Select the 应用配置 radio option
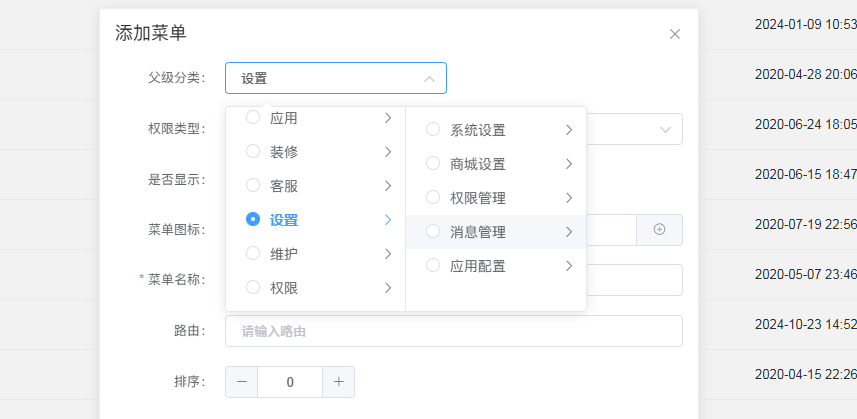The image size is (857, 419). tap(433, 265)
